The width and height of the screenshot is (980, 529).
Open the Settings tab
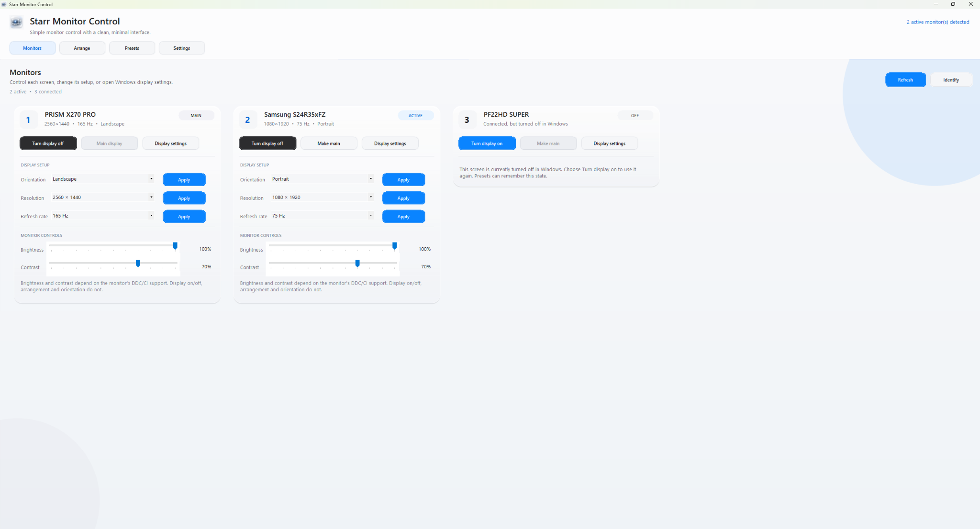(182, 48)
